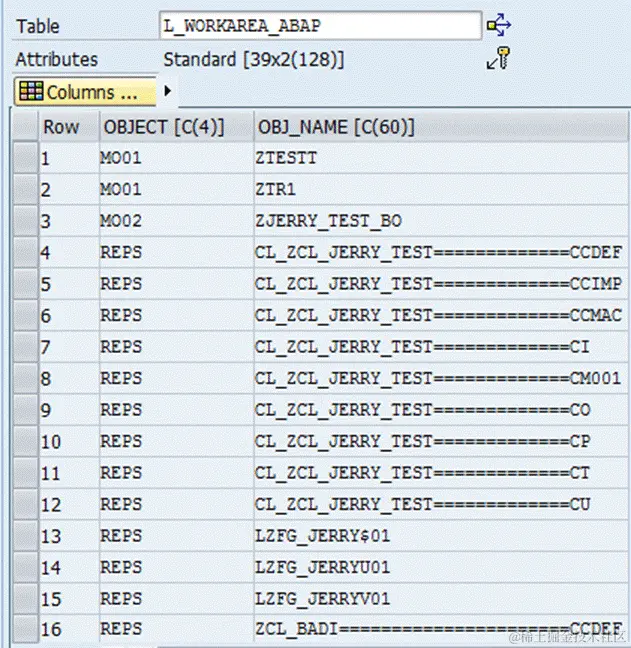Click the MO02 object cell
The image size is (631, 648).
tap(176, 221)
